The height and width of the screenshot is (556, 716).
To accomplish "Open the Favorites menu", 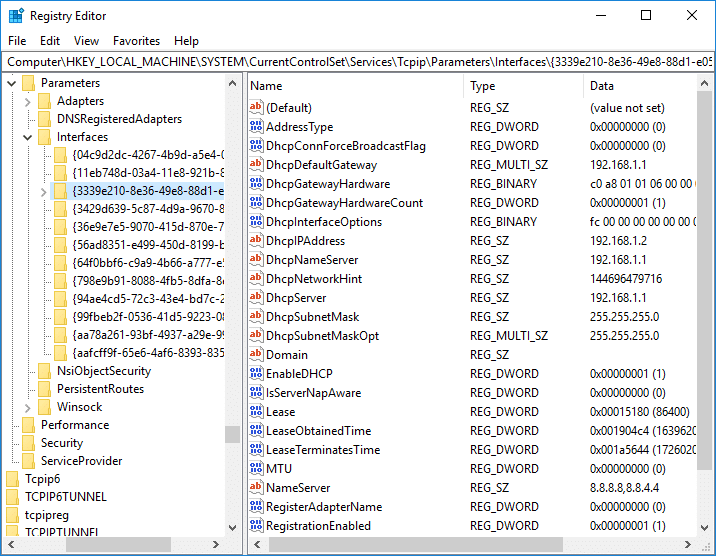I will pyautogui.click(x=136, y=41).
